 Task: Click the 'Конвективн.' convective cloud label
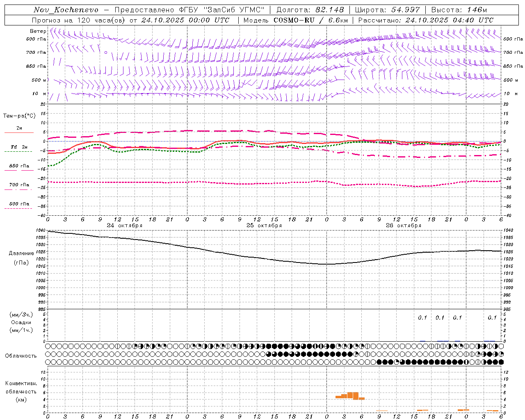(x=21, y=383)
